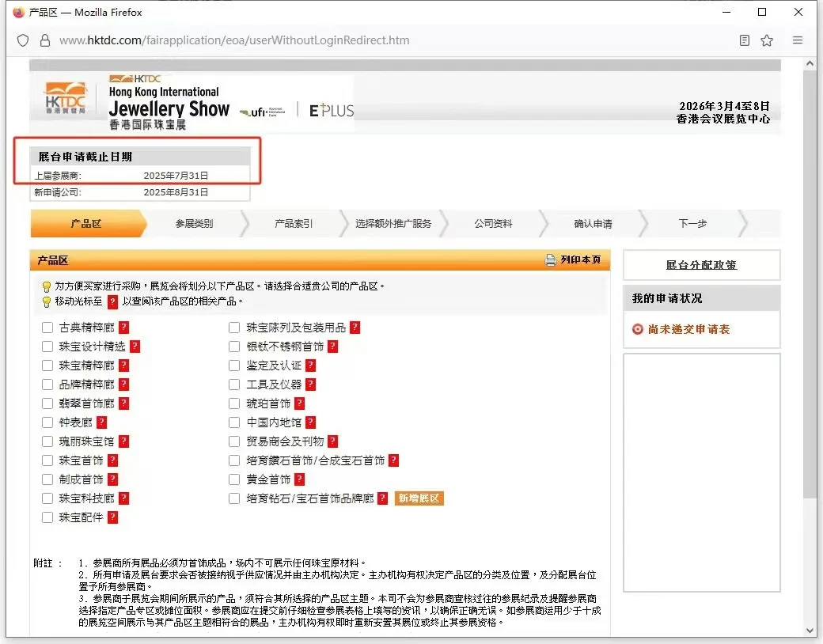Check the 翡翠首饰廊 checkbox
823x644 pixels.
tap(47, 401)
